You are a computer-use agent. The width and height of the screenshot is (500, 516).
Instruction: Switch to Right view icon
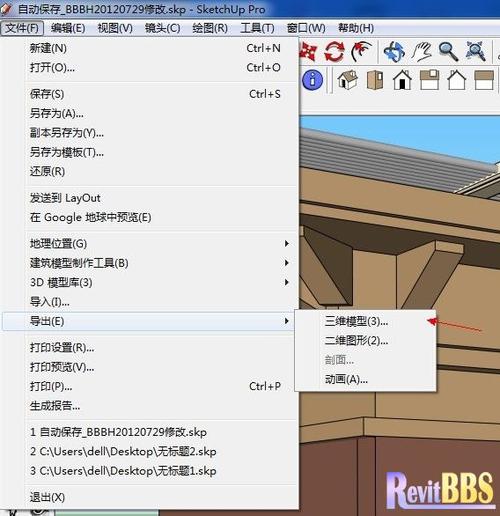coord(429,80)
